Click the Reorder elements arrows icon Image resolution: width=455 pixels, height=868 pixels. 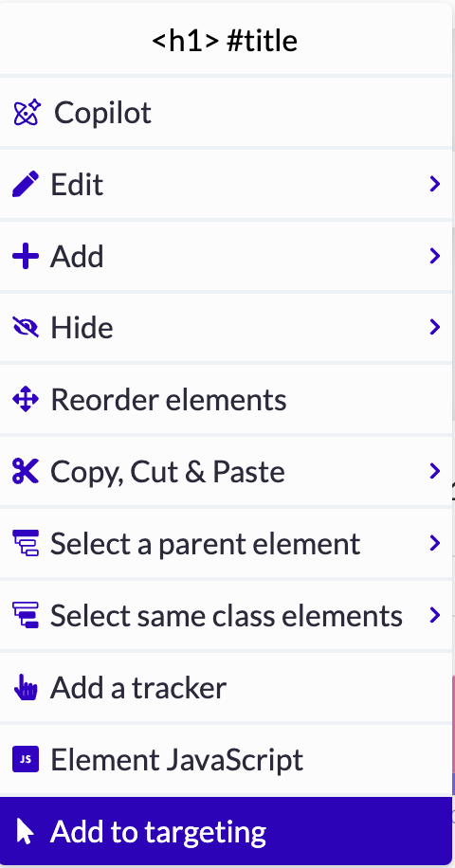point(26,400)
